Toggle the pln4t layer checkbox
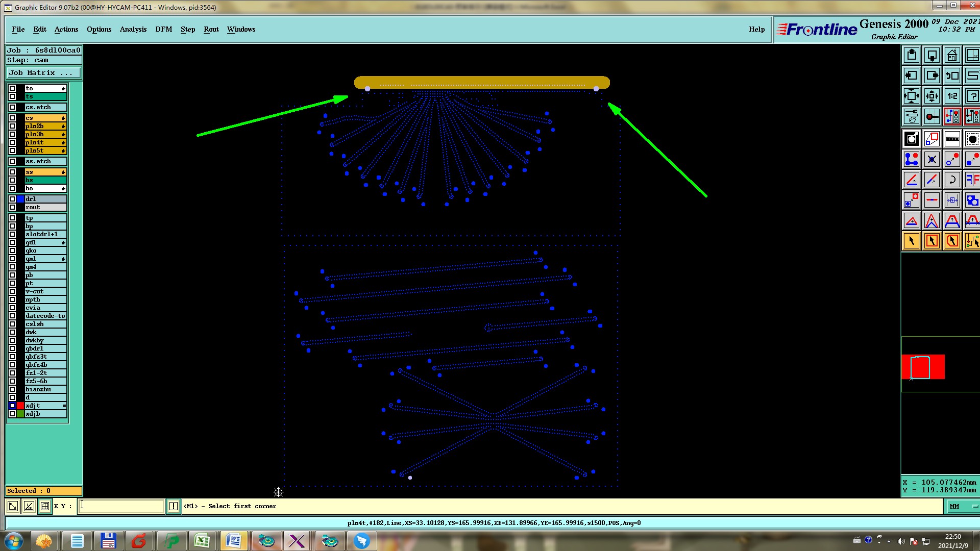This screenshot has width=980, height=551. [12, 142]
